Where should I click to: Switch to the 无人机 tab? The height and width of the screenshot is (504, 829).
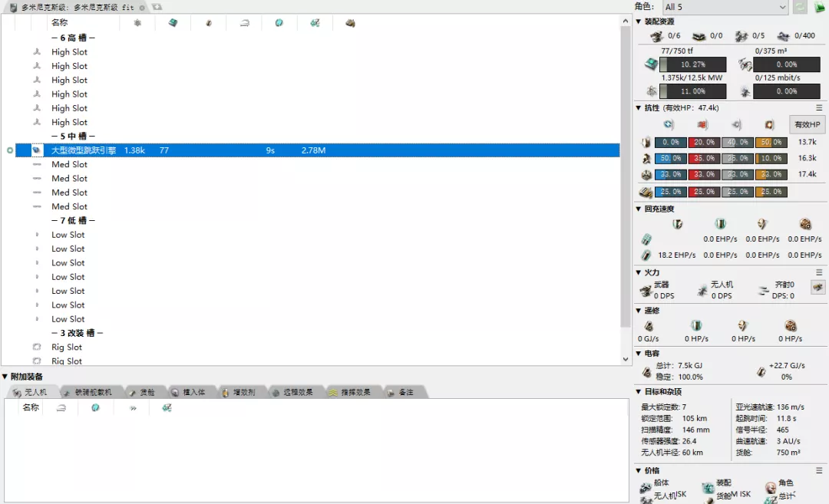(30, 392)
